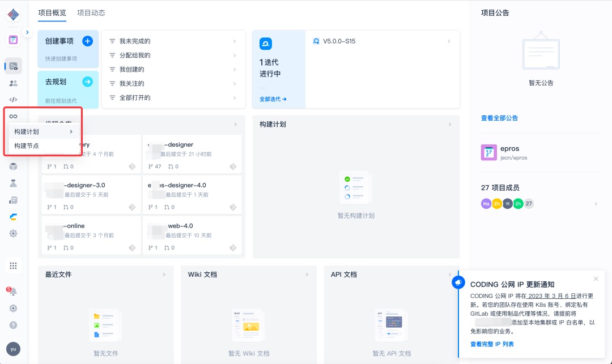Click the apps grid icon in sidebar
Screen dimensions: 612x364
tap(13, 266)
